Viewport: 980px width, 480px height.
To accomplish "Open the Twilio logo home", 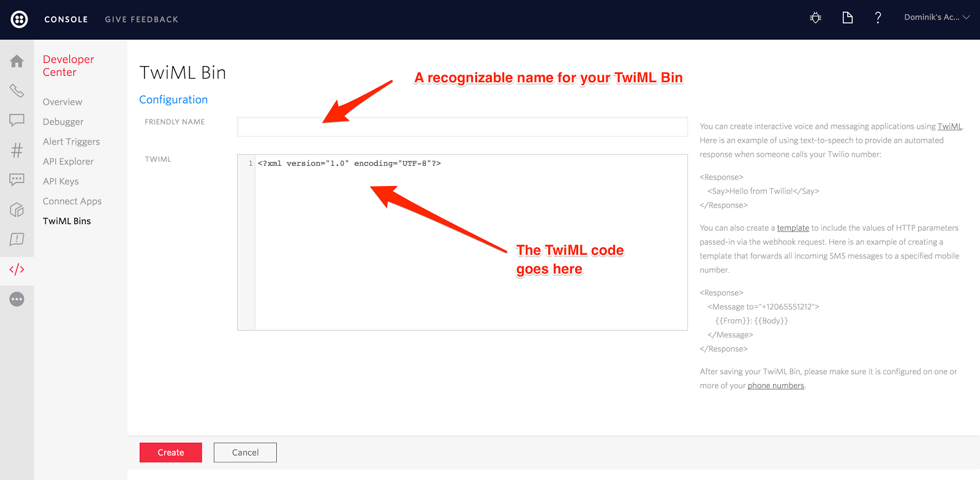I will point(19,19).
